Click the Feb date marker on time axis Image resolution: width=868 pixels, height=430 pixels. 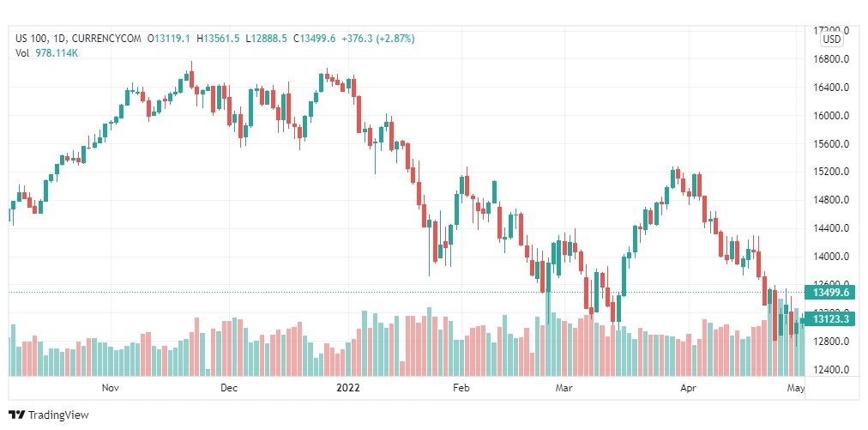[461, 388]
